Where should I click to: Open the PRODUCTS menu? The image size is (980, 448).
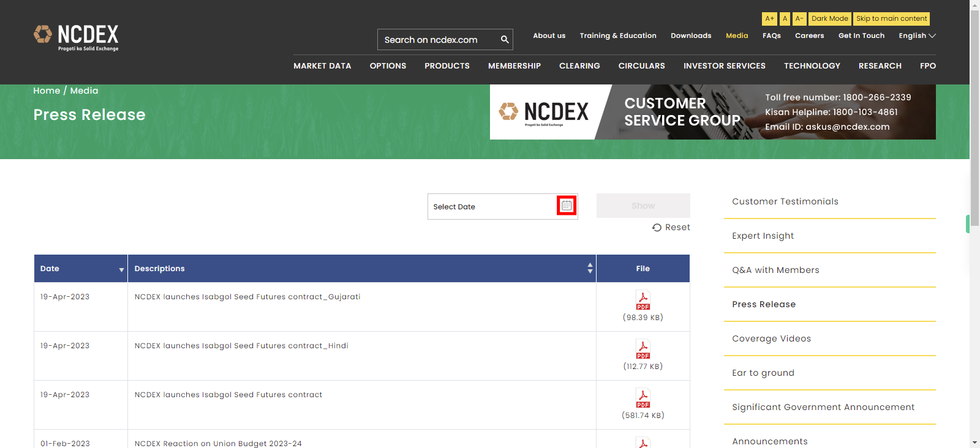coord(447,66)
